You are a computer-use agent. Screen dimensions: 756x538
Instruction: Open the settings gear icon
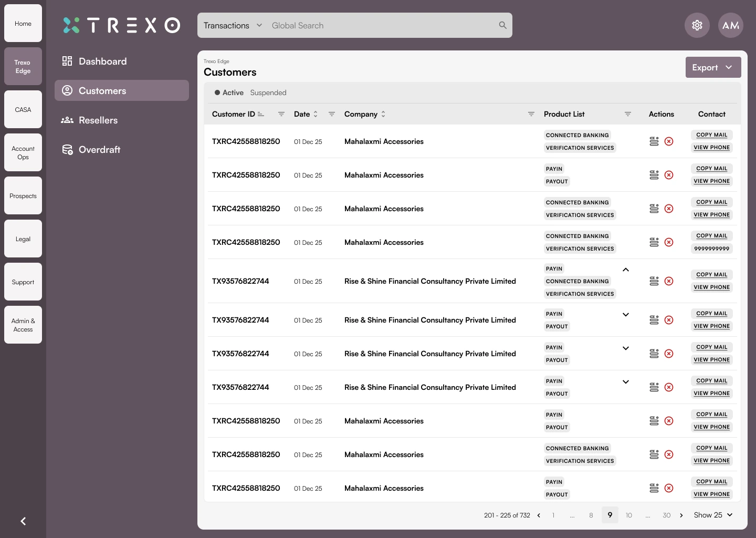coord(697,25)
